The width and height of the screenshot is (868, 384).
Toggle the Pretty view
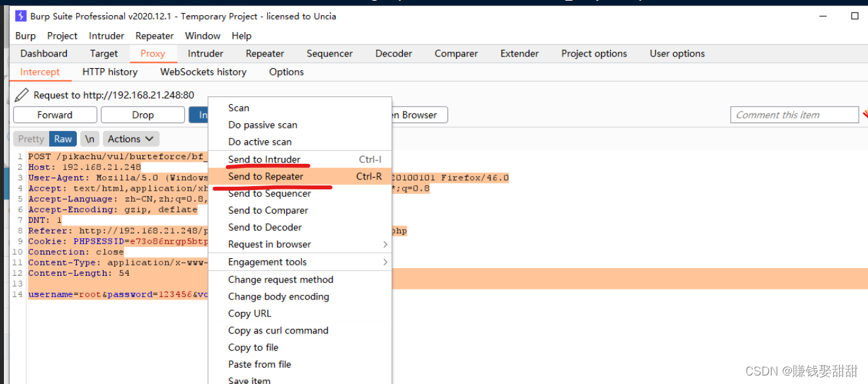pos(31,139)
